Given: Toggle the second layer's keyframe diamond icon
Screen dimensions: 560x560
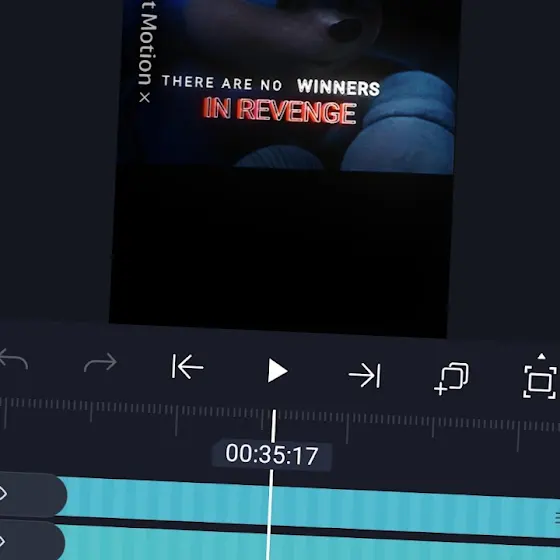Looking at the screenshot, I should pos(2,541).
